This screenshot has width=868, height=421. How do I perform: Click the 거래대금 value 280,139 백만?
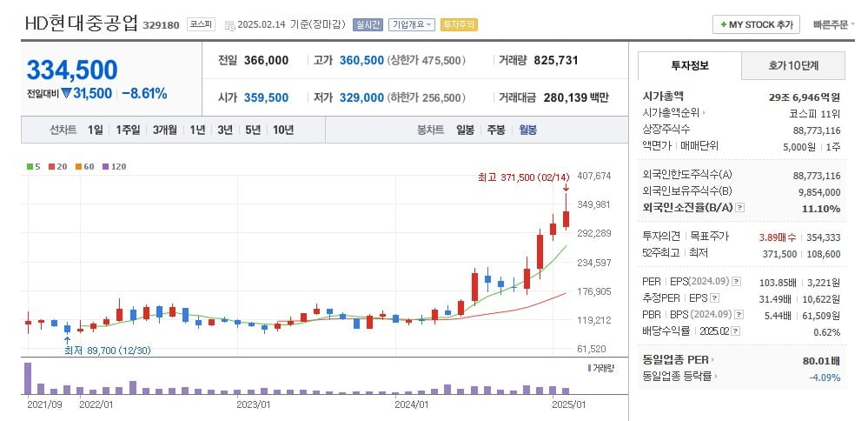[576, 98]
